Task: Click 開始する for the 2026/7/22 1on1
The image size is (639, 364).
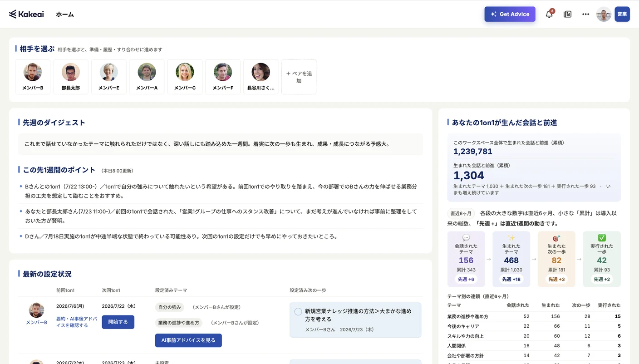Action: pyautogui.click(x=118, y=322)
